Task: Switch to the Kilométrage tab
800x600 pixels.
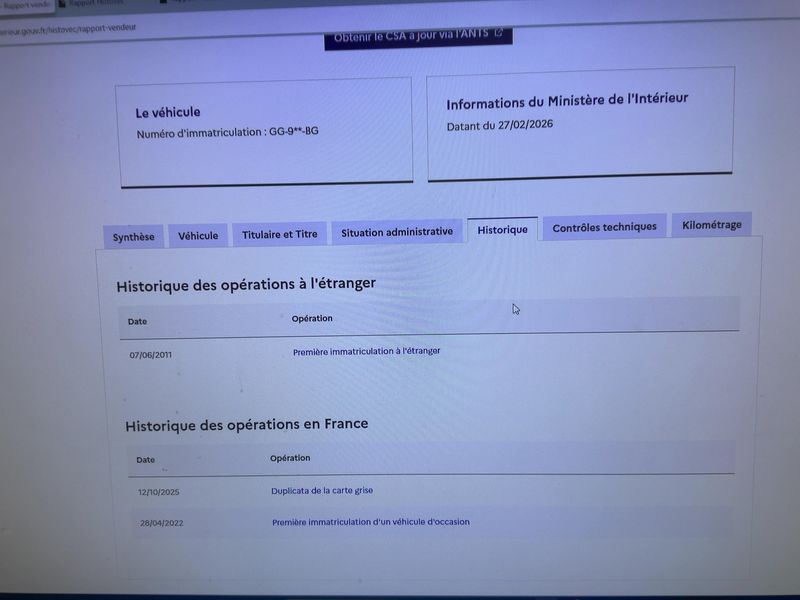Action: pos(712,224)
